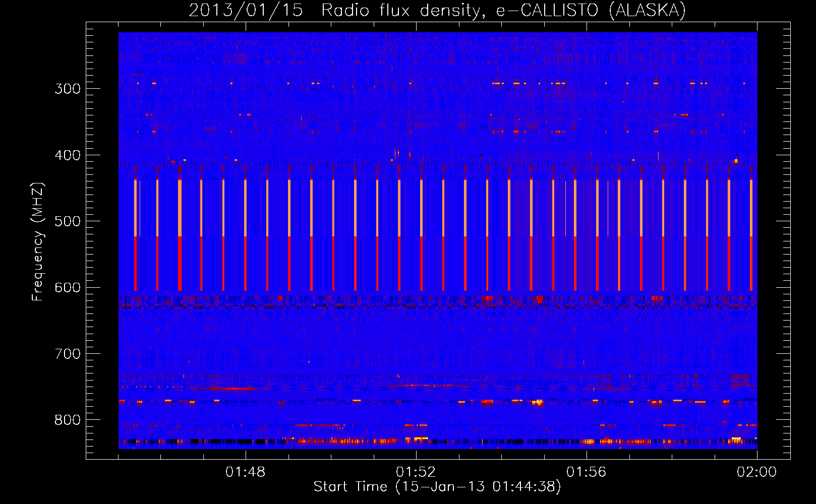Click the 600 frequency axis label
Screen dimensions: 816x504
tap(68, 288)
